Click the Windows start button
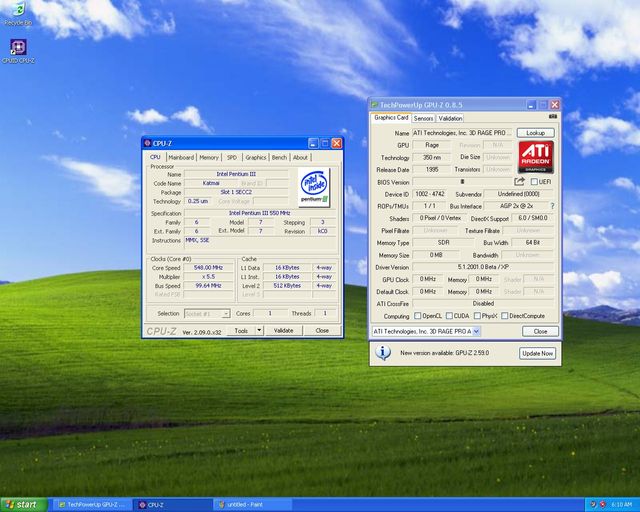The width and height of the screenshot is (640, 512). tap(24, 505)
